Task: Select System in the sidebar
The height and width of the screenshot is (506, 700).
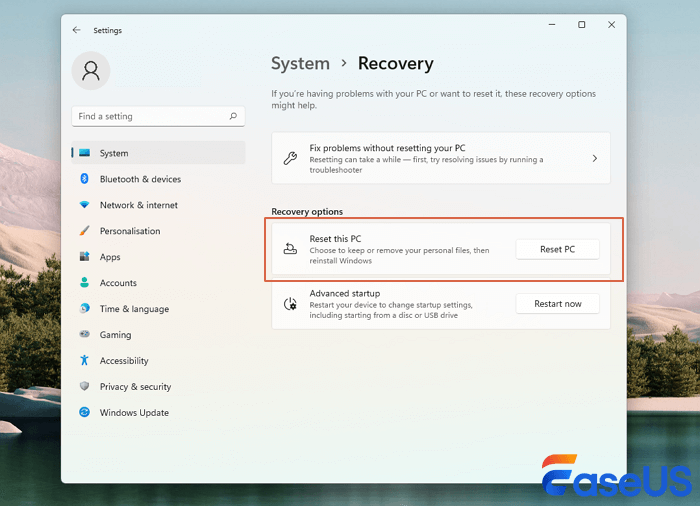Action: click(114, 153)
